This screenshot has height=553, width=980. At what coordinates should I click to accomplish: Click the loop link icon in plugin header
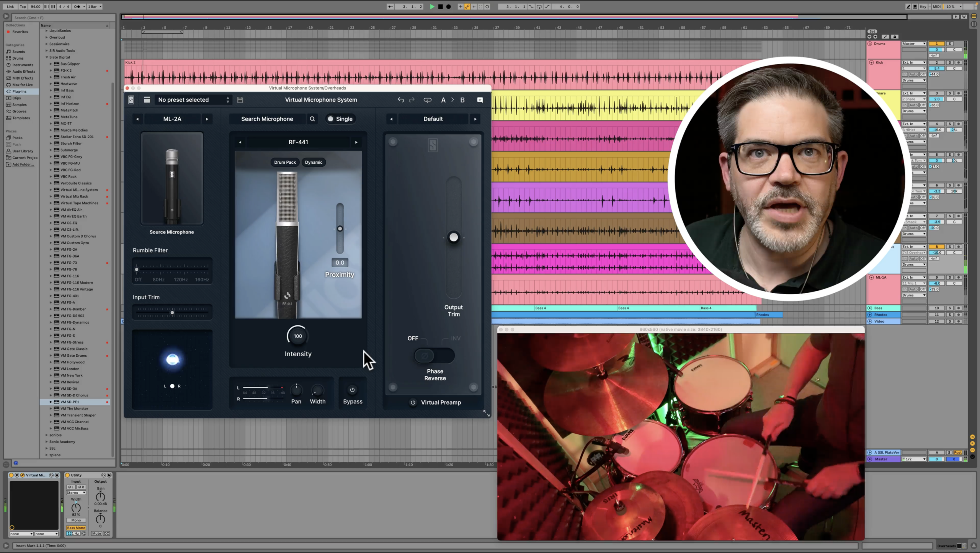427,100
